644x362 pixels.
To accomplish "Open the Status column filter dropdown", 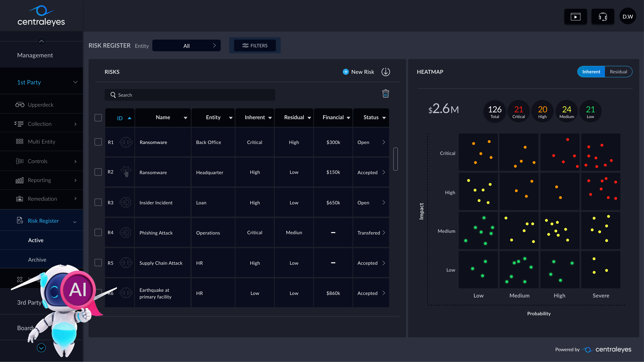I will tap(384, 118).
